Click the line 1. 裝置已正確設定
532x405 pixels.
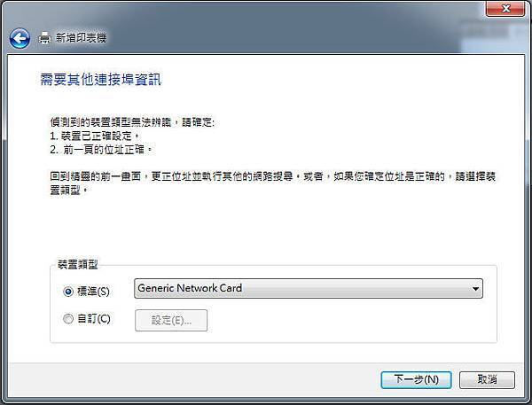point(95,136)
